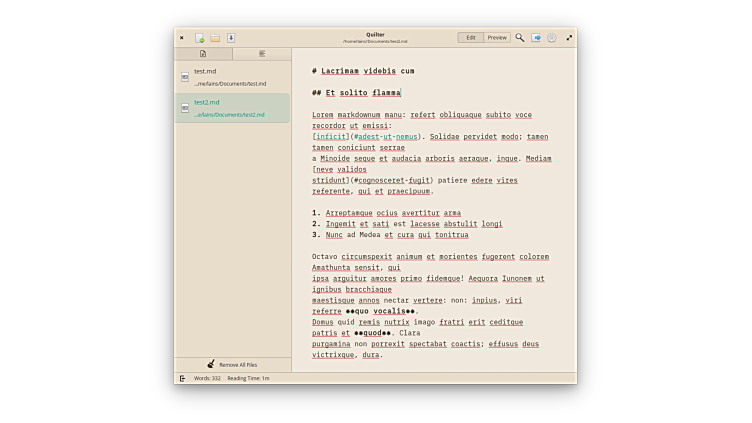Viewport: 752px width, 423px height.
Task: Open the search tool magnifier icon
Action: tap(520, 38)
